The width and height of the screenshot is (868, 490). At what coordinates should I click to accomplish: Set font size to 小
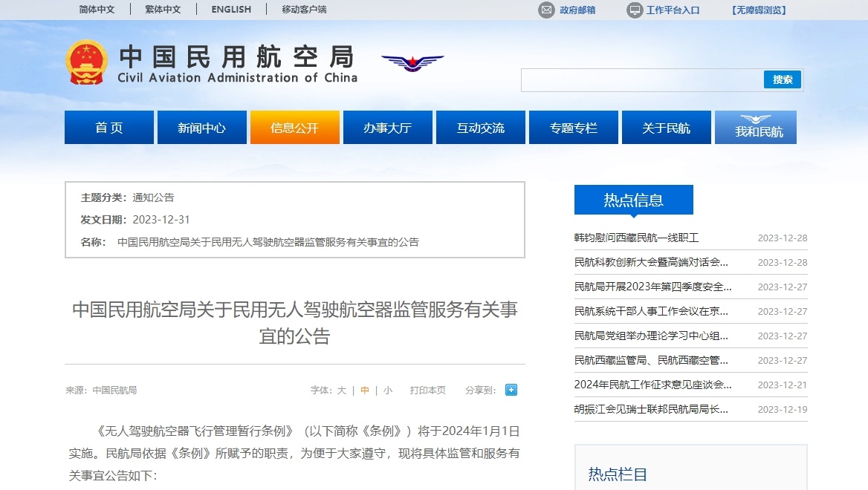387,390
